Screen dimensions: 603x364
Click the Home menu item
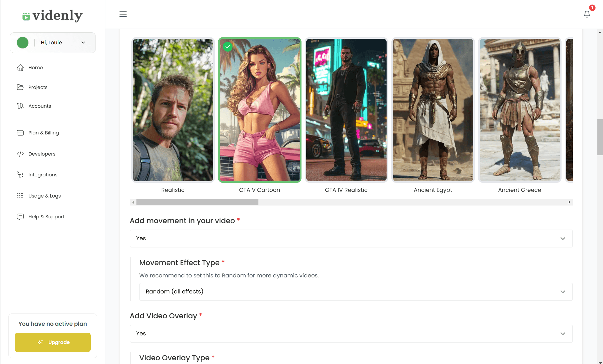click(x=36, y=68)
